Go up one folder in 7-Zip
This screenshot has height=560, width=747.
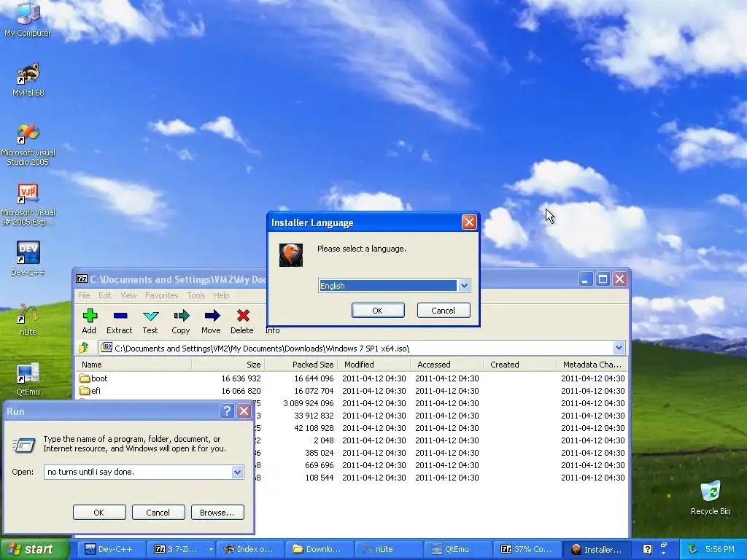pyautogui.click(x=85, y=348)
